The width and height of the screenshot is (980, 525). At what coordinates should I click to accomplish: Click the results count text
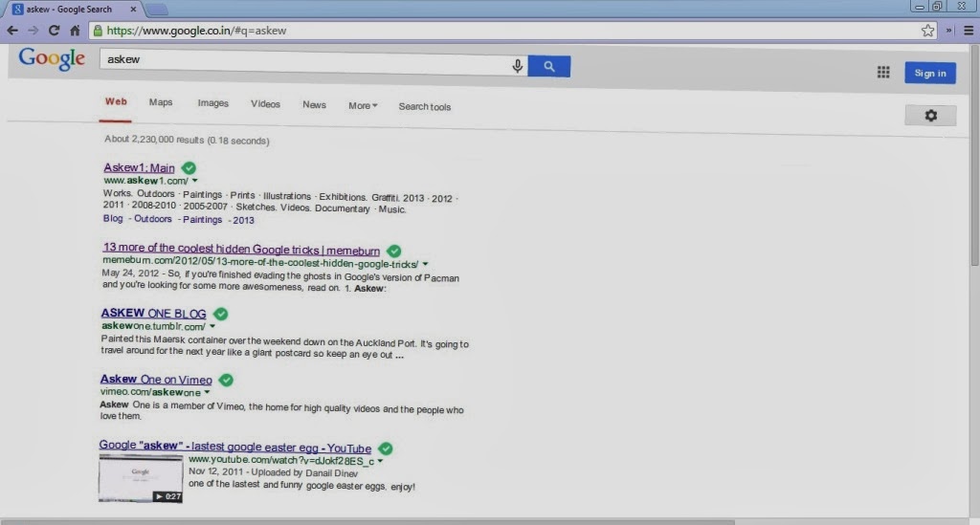(187, 140)
